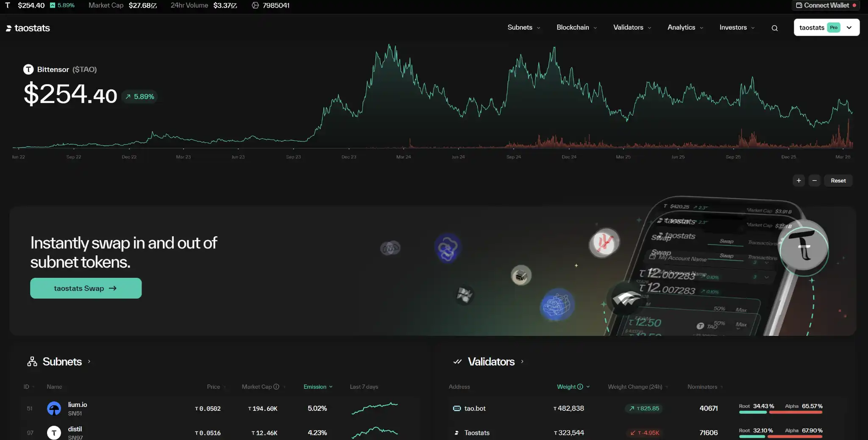Image resolution: width=868 pixels, height=440 pixels.
Task: Toggle sort on the Nominators column
Action: click(x=704, y=387)
